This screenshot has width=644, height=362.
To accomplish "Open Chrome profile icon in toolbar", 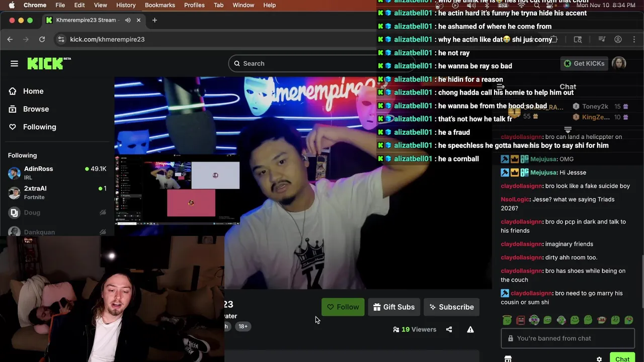I will point(618,39).
